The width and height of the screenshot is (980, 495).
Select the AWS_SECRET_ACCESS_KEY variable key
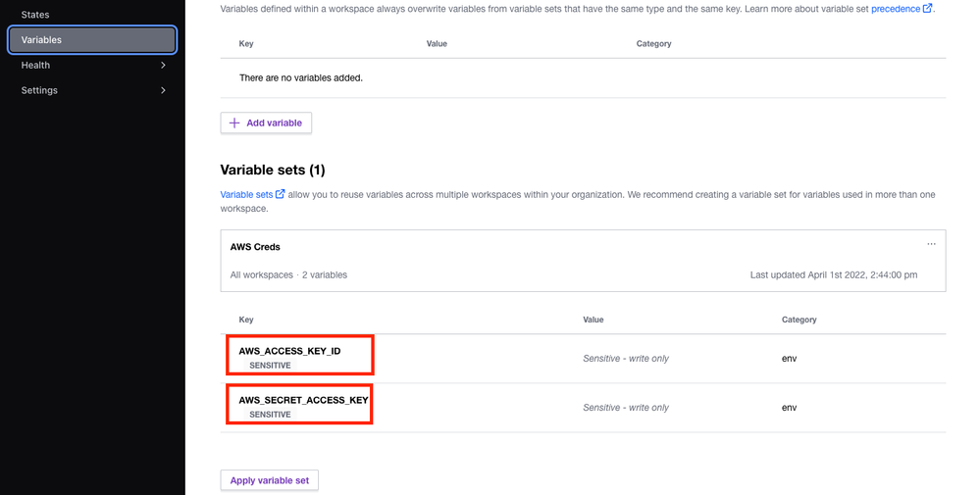303,400
